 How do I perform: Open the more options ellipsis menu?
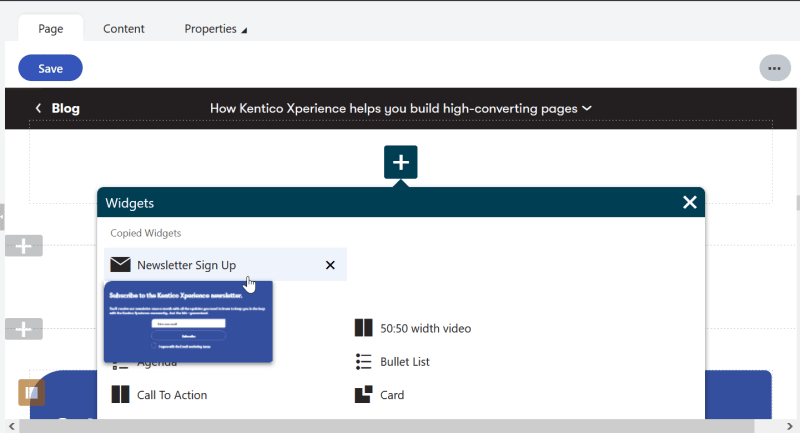[x=774, y=68]
